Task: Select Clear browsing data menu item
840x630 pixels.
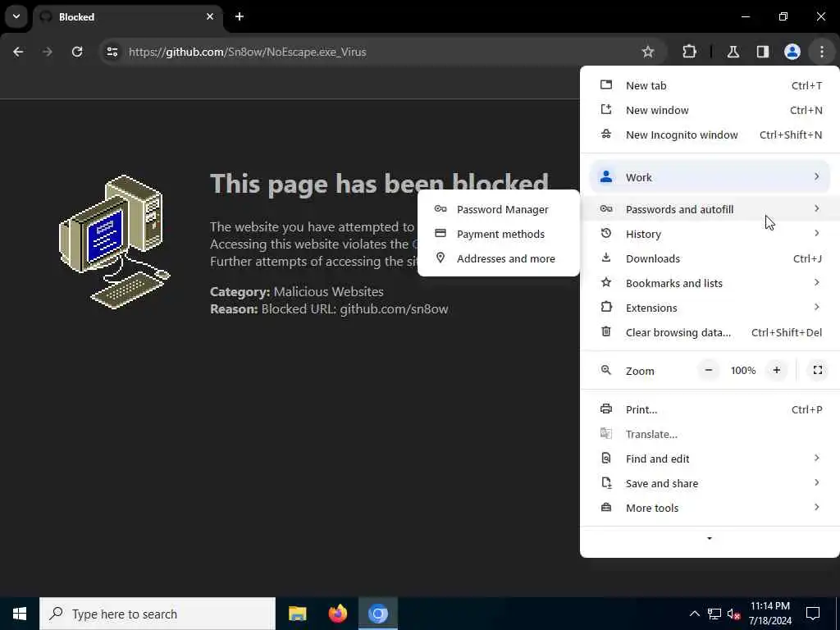Action: coord(710,333)
